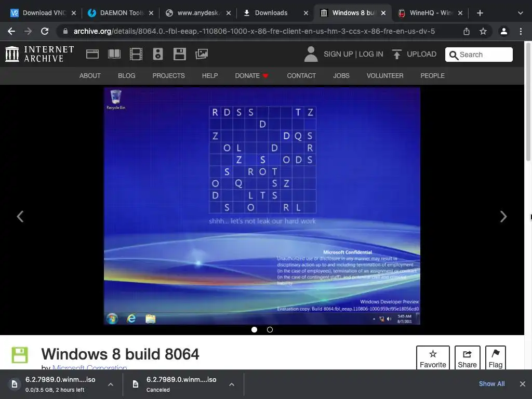Click the green software item icon

[20, 355]
